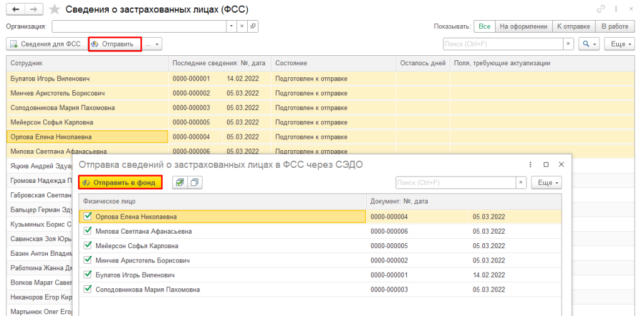This screenshot has width=644, height=316.
Task: Check all persons with the select-all icon
Action: [180, 183]
